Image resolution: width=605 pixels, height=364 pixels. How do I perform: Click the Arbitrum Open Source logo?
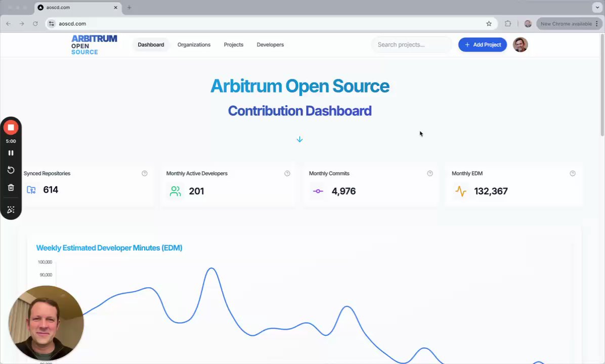pos(94,44)
